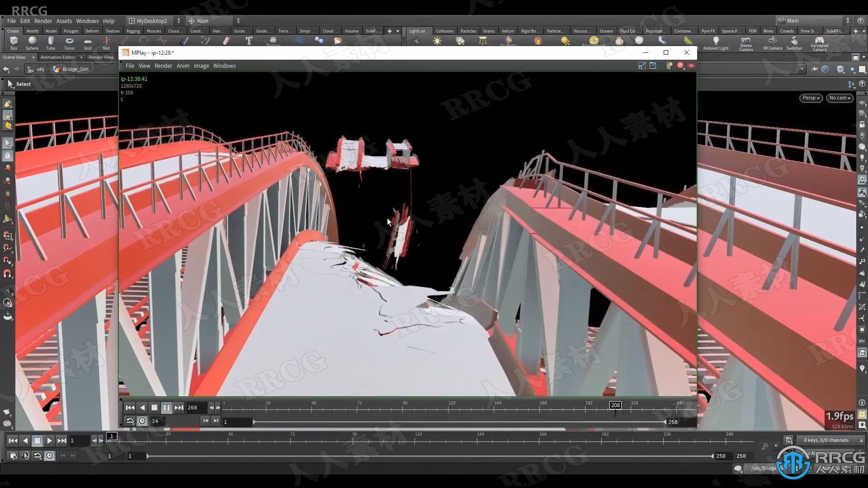
Task: Click the Vellum solver icon
Action: coord(507,31)
